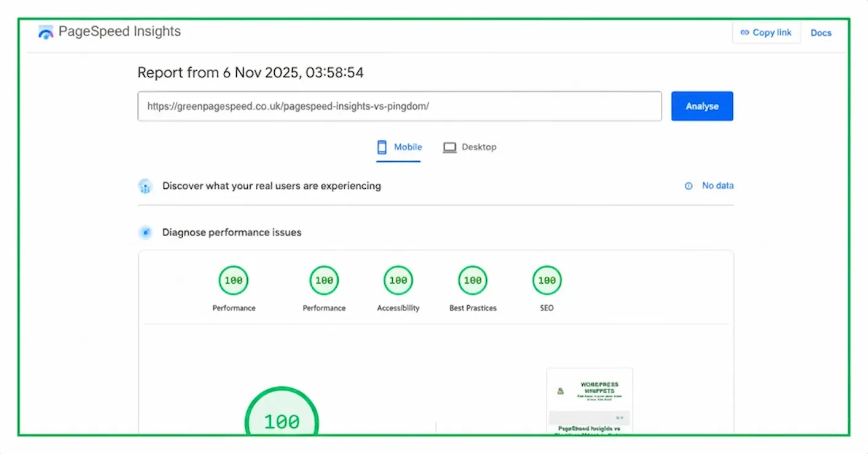Click the PageSpeed Insights logo icon

[45, 33]
